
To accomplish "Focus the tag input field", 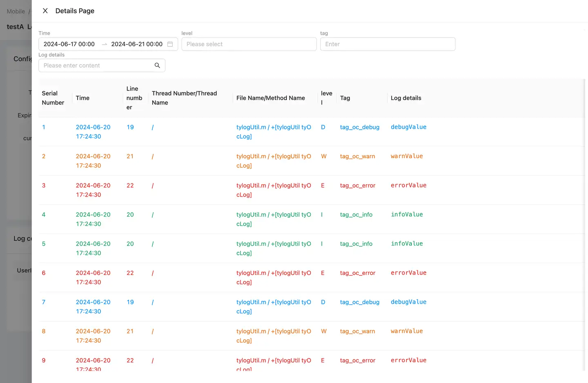I will pos(388,44).
